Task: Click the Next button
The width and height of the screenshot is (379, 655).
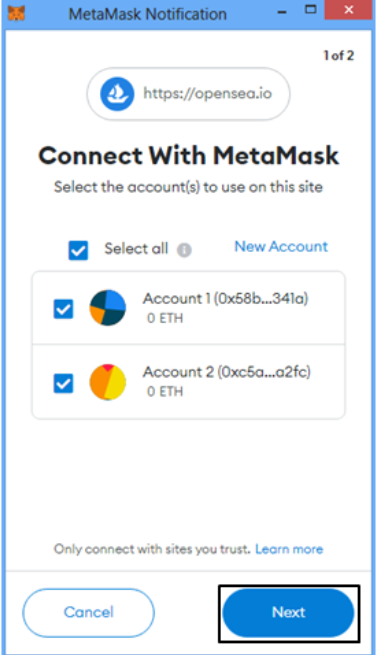Action: (288, 613)
